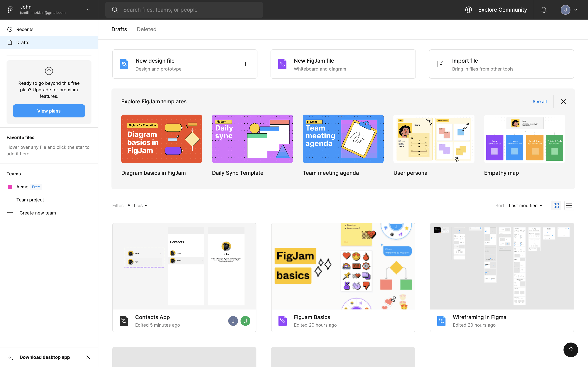The image size is (588, 367).
Task: Switch to grid view layout
Action: [x=556, y=206]
